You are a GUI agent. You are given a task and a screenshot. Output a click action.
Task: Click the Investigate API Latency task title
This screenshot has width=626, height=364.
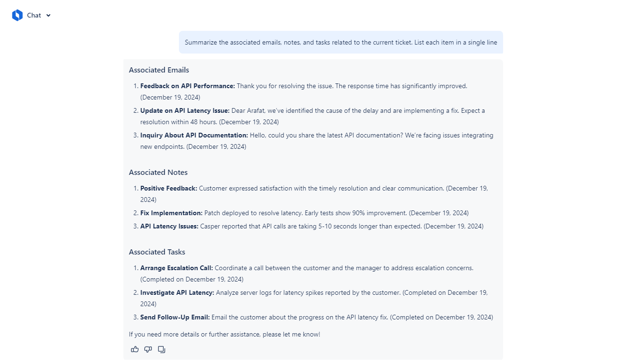point(177,292)
